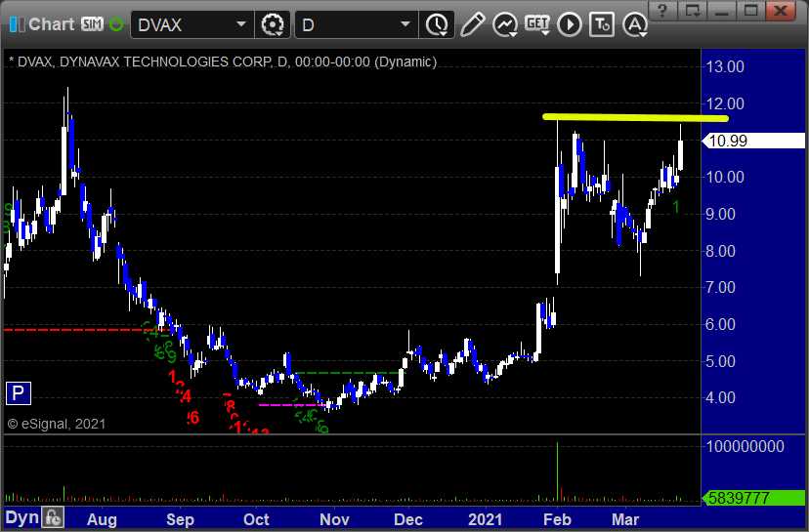Screen dimensions: 809x532
Task: Click the SIM simulation mode badge
Action: pyautogui.click(x=93, y=24)
